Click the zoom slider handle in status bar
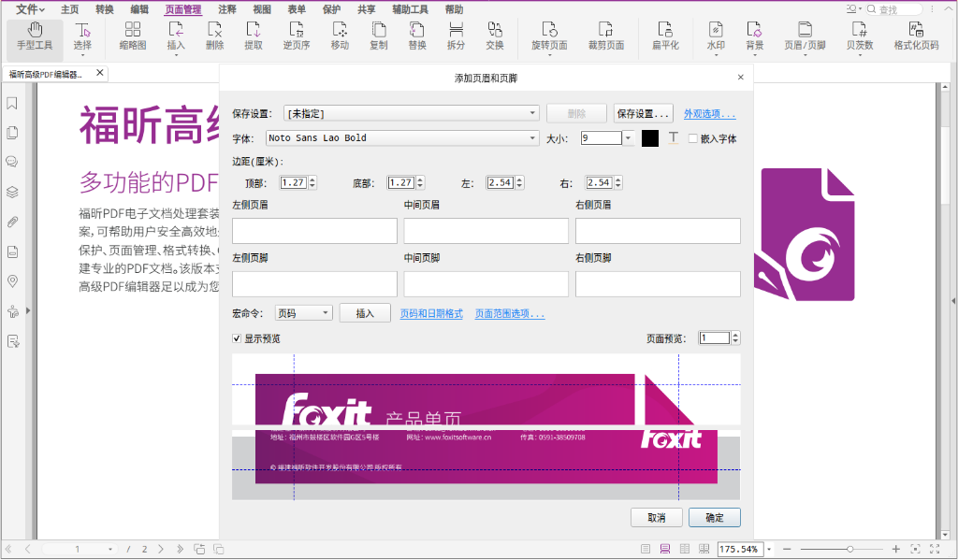 849,549
